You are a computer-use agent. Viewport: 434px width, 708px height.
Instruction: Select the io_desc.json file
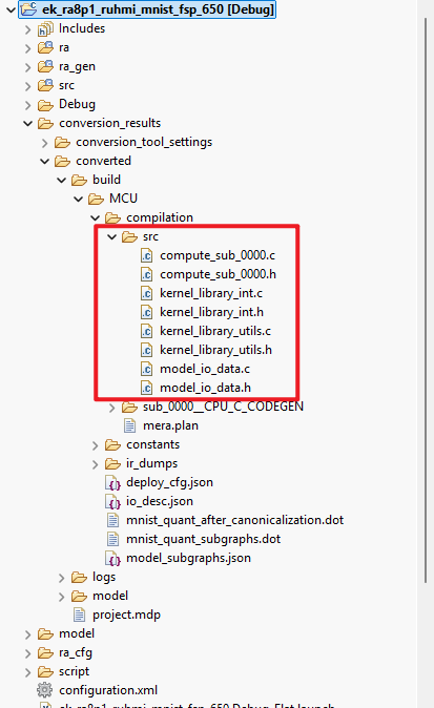159,501
